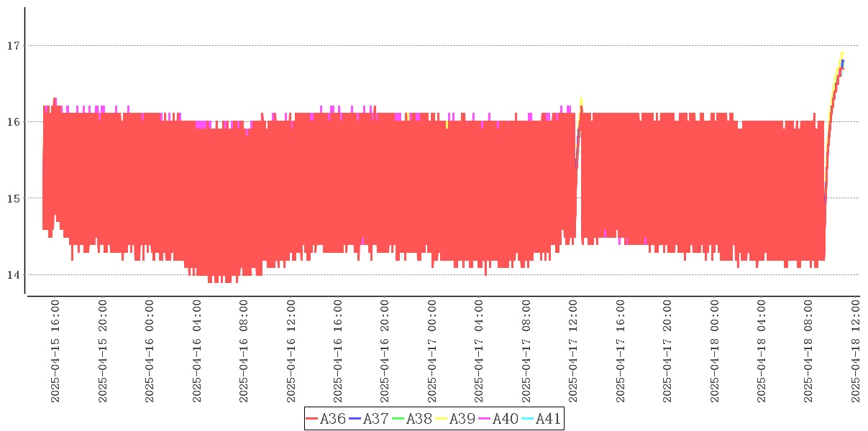Click the 14 value on the y-axis
The height and width of the screenshot is (431, 868).
12,274
